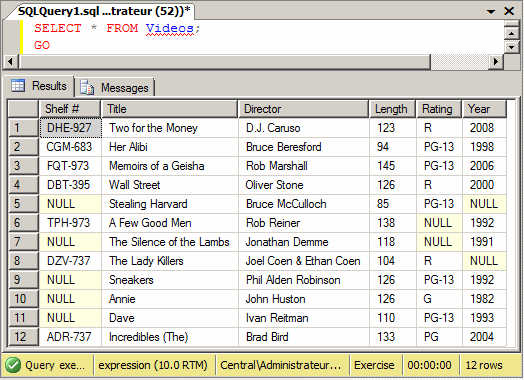
Task: Click the editor scroll down arrow
Action: tap(512, 47)
